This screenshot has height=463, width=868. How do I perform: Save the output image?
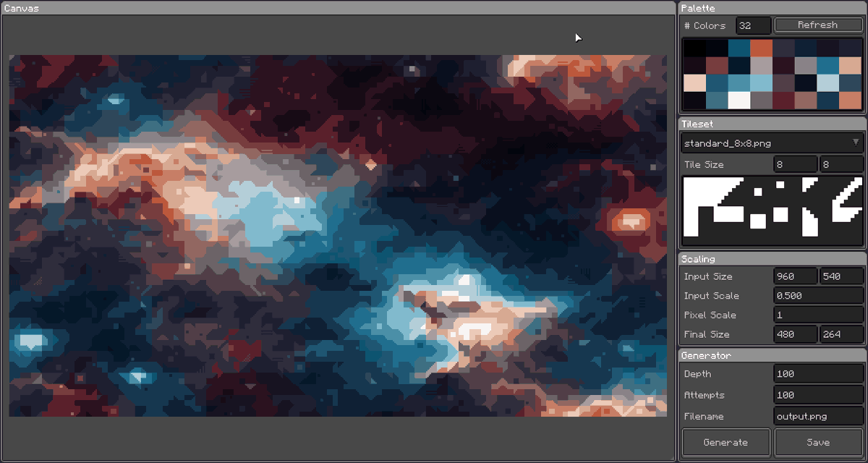818,442
